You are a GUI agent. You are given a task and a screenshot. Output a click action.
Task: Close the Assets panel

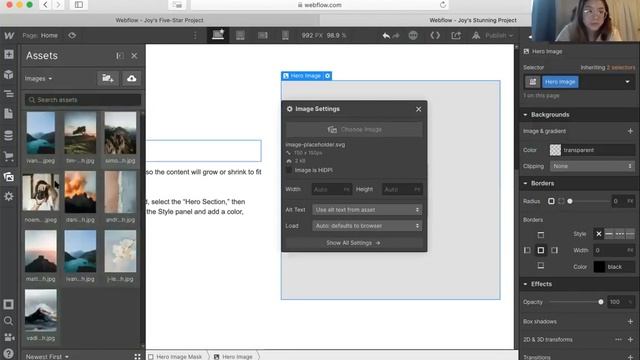pyautogui.click(x=134, y=56)
